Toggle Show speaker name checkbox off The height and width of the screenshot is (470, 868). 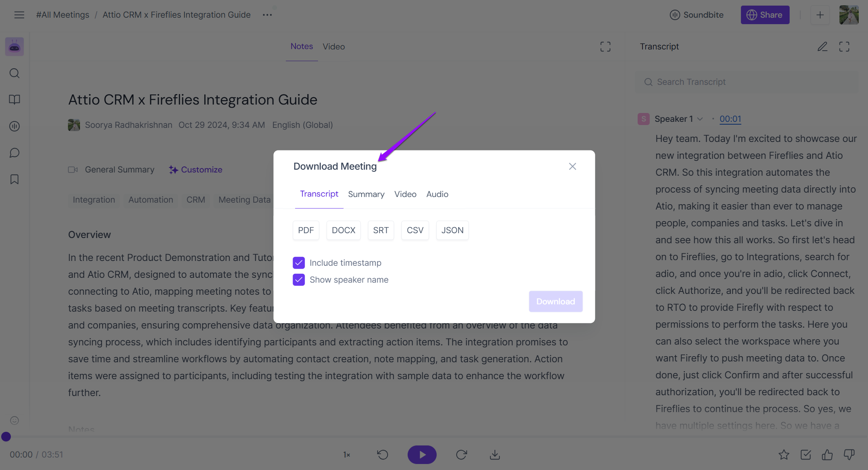(299, 279)
